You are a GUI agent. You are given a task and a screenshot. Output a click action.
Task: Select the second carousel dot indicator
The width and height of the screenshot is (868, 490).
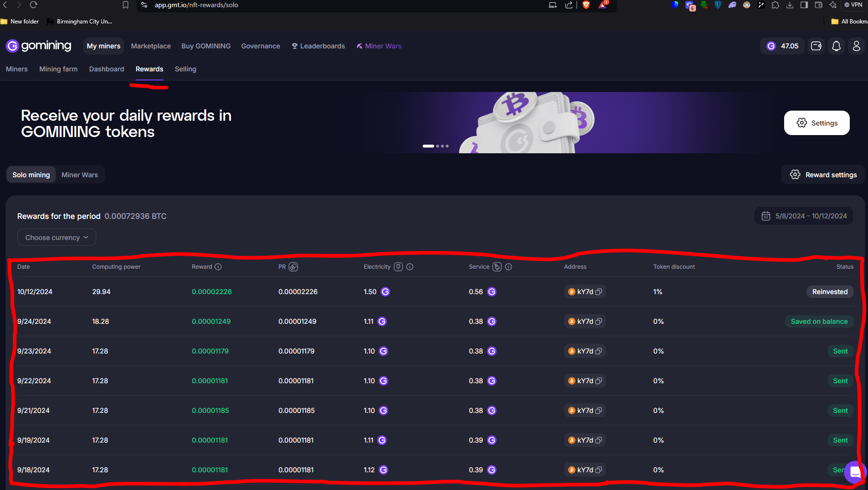coord(437,146)
